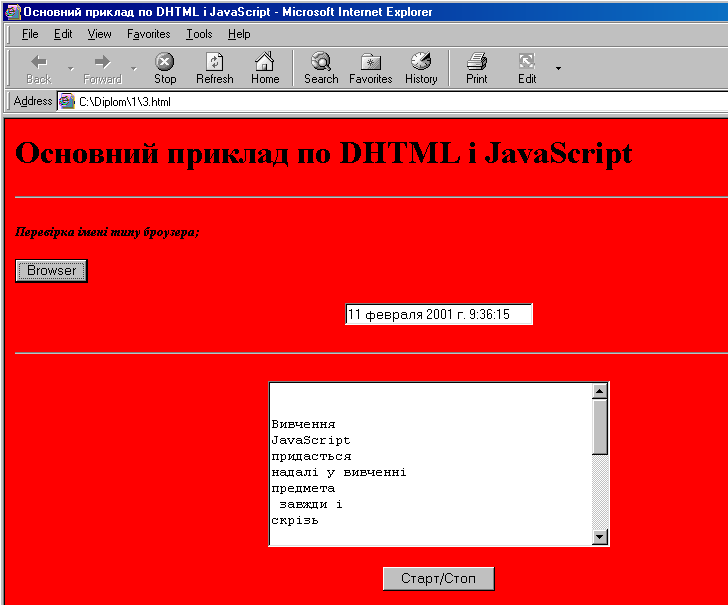Click the italic text Перевірка імені типу броузера
Viewport: 728px width, 605px height.
click(107, 232)
